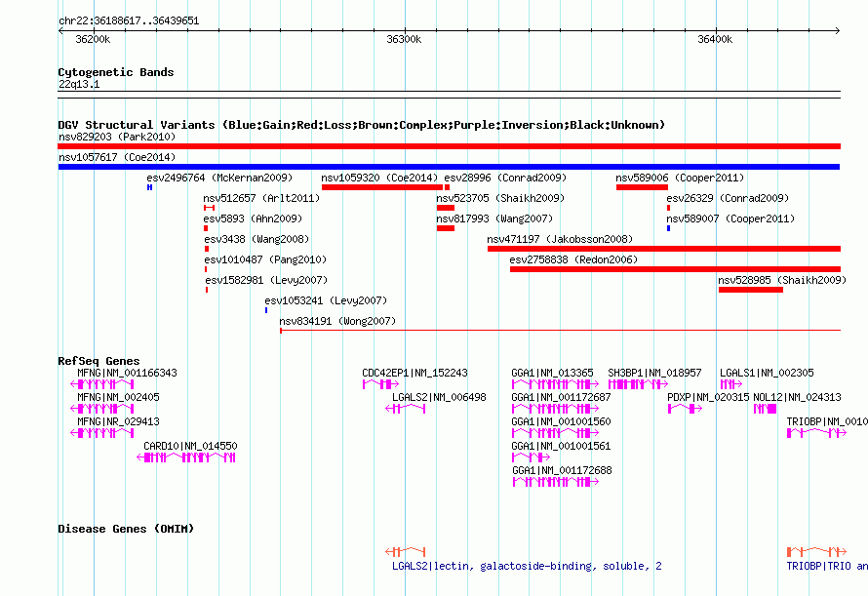Image resolution: width=868 pixels, height=596 pixels.
Task: Click the SH3BP1|NM_018957 gene glyph
Action: point(638,384)
